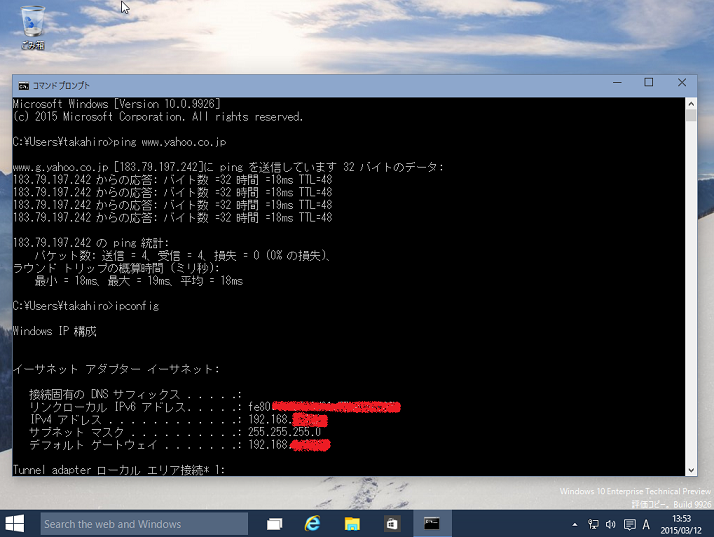
Task: Click the 'Tunnel adapter' line
Action: coord(119,470)
